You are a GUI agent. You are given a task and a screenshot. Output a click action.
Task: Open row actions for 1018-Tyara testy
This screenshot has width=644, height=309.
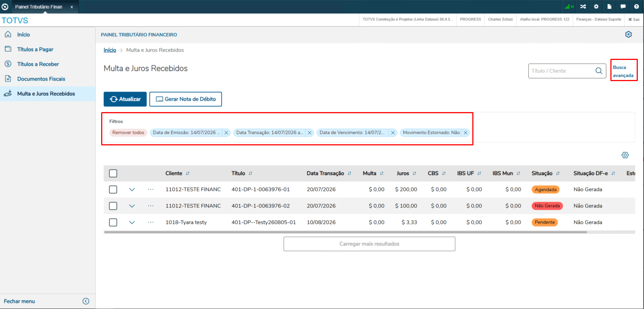(151, 222)
